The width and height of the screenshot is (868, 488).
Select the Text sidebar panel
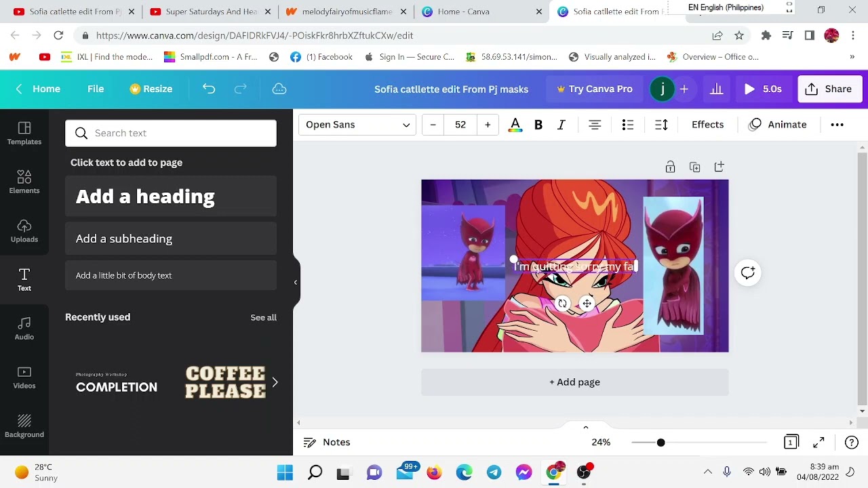click(x=24, y=280)
